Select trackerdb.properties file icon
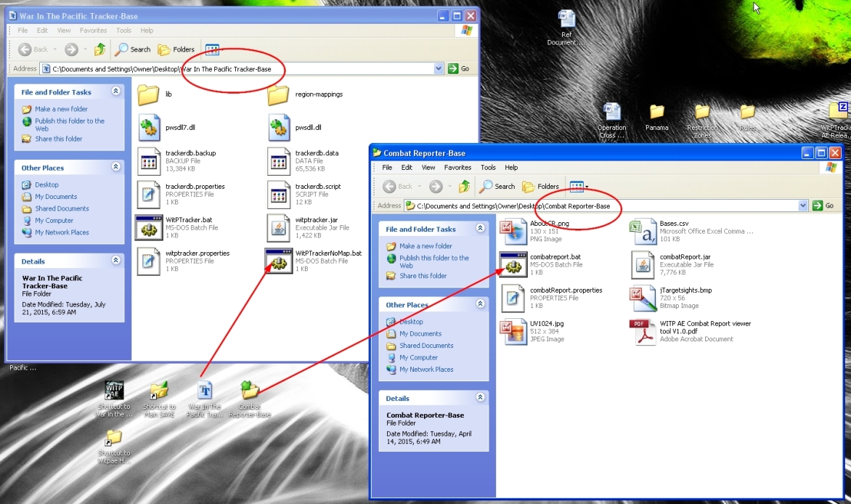Image resolution: width=851 pixels, height=504 pixels. click(x=149, y=195)
